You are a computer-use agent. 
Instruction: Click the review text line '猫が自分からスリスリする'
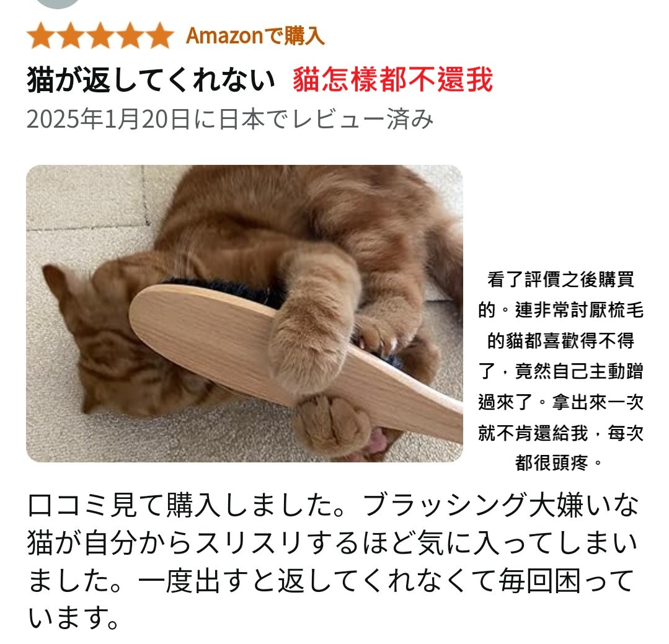(x=332, y=544)
